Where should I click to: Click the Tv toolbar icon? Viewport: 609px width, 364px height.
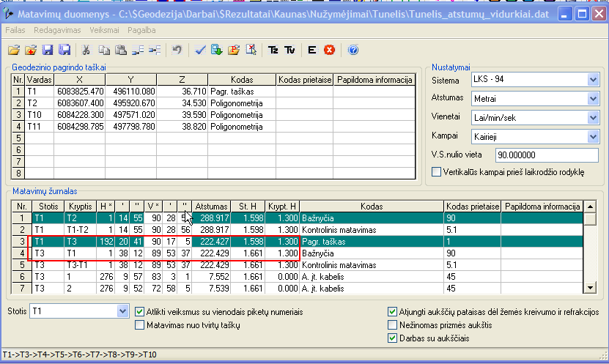point(289,50)
